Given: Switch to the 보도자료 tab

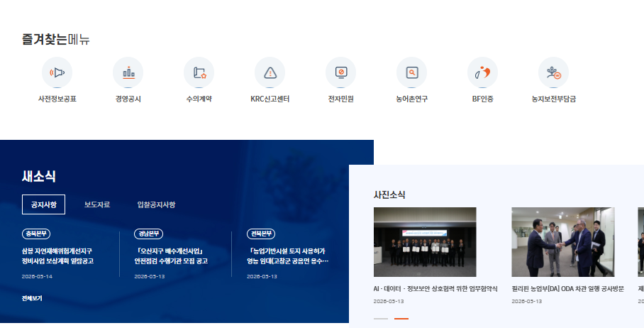Looking at the screenshot, I should coord(97,204).
